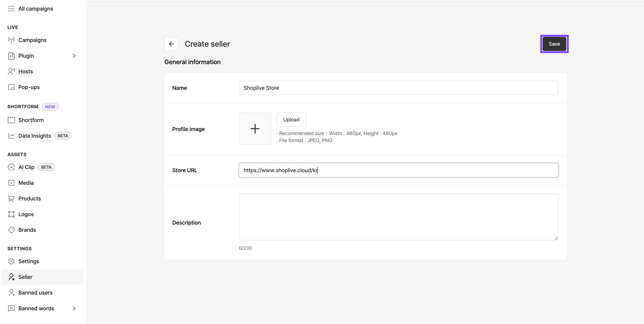Click the Settings gear icon
The width and height of the screenshot is (644, 324).
click(11, 261)
